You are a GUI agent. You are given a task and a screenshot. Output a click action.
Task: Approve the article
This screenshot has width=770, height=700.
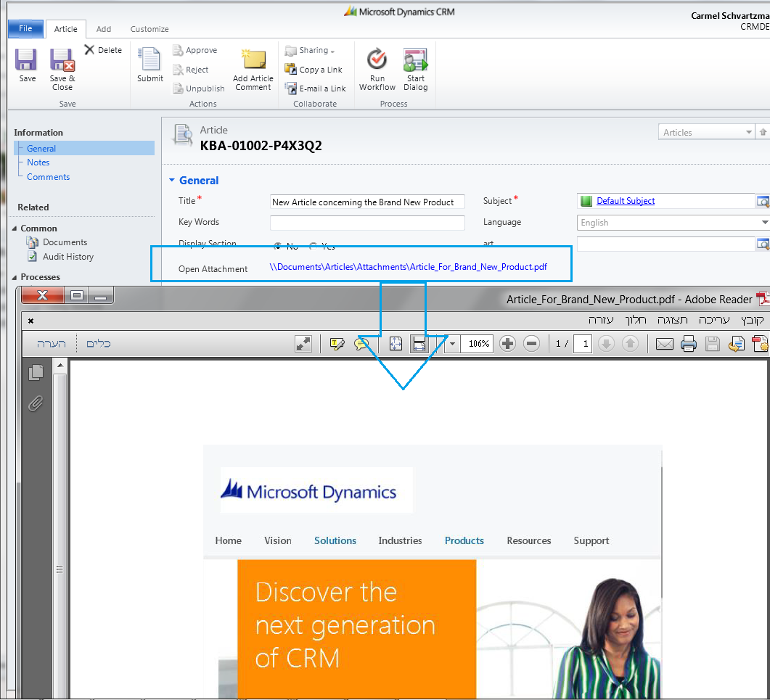pos(195,50)
